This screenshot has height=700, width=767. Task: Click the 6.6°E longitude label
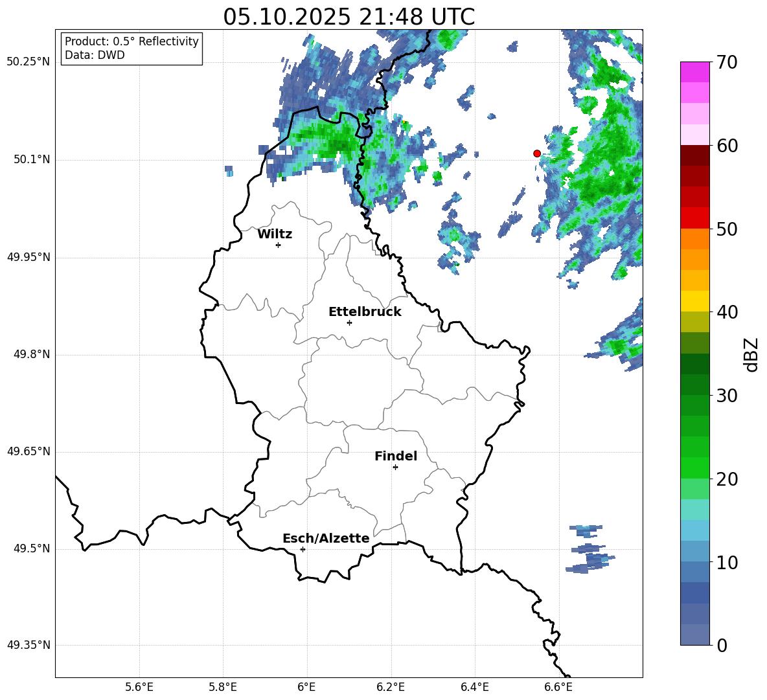tap(558, 687)
